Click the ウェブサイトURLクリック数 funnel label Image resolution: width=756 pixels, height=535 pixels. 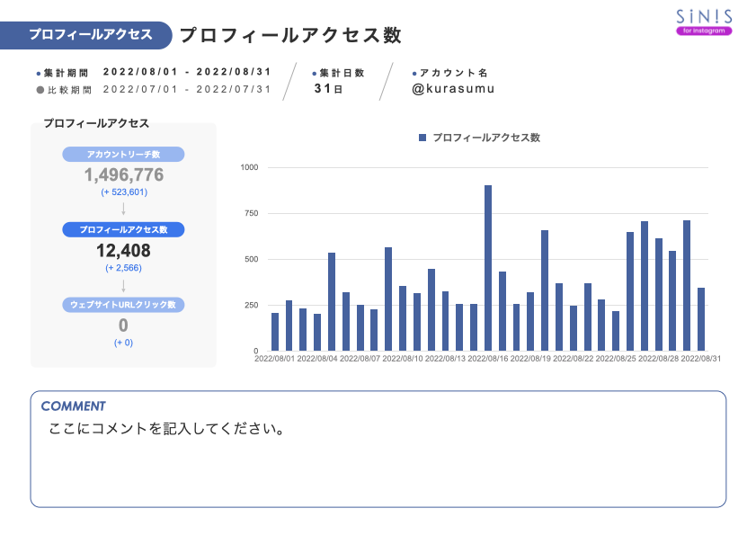(125, 305)
